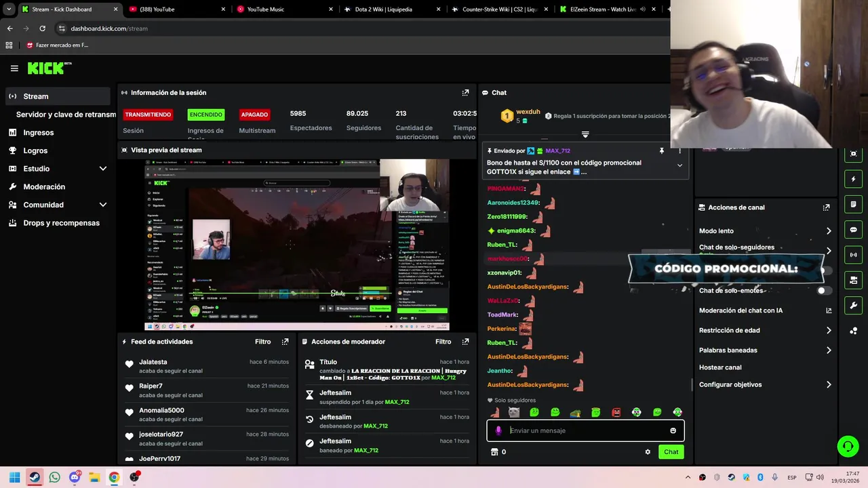Collapse the gifter leaderboard arrow in chat
Screen dimensions: 868x488
(x=585, y=134)
